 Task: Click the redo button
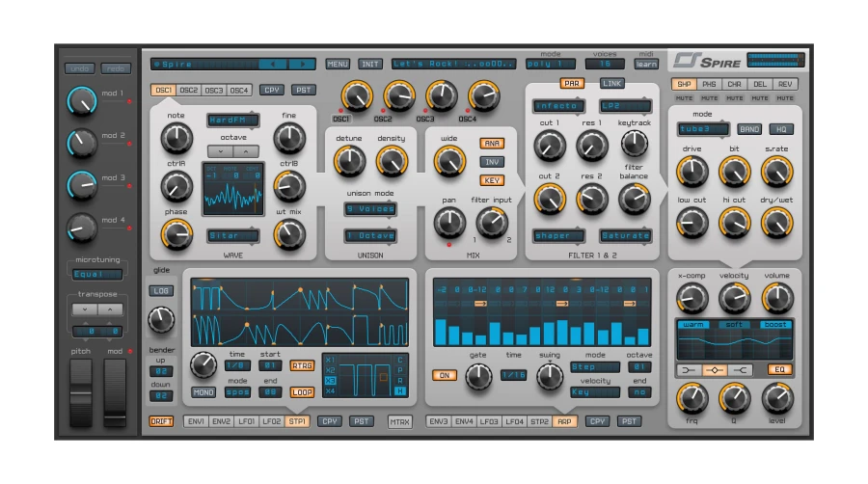click(x=116, y=68)
